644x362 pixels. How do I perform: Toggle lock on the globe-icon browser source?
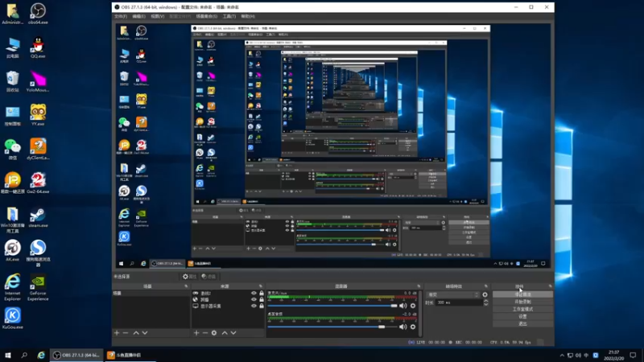(262, 299)
